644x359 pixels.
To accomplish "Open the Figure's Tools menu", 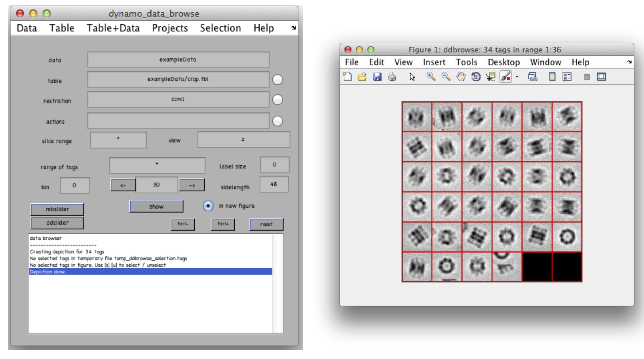I will (466, 62).
